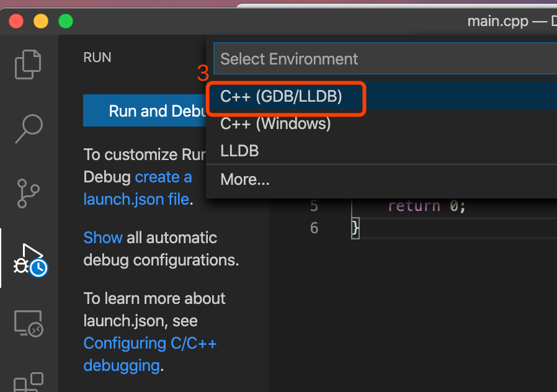This screenshot has height=392, width=557.
Task: Open the Explorer view icon
Action: pos(29,65)
